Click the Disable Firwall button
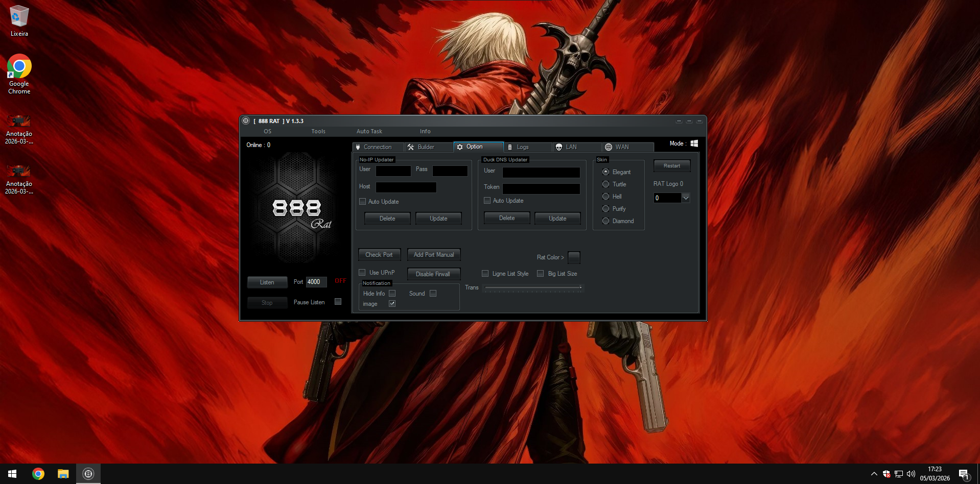Screen dimensions: 980x484 point(433,274)
